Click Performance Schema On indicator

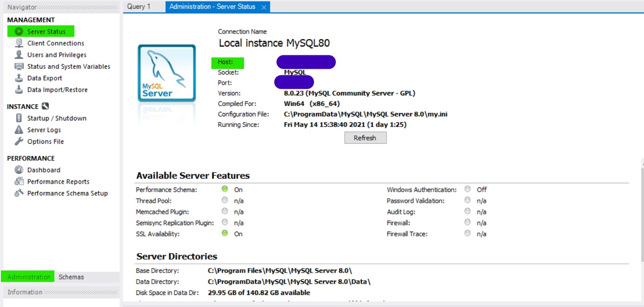click(x=225, y=189)
